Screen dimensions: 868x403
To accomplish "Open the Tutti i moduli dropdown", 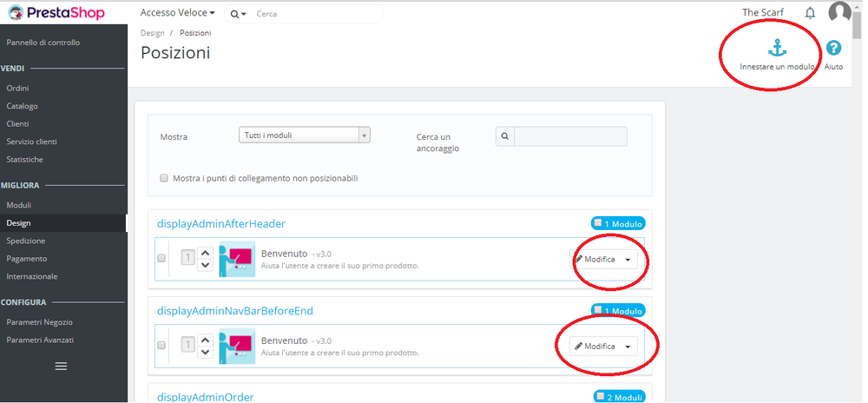I will 304,135.
